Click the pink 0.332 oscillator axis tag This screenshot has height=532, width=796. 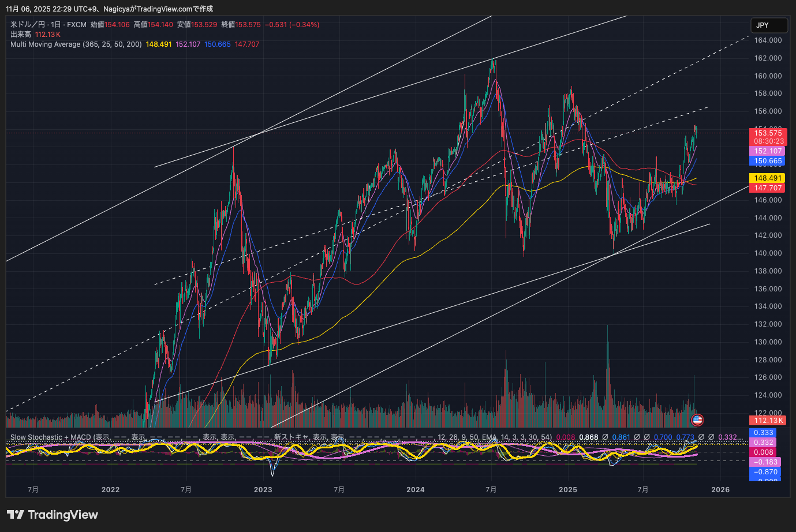[x=763, y=443]
